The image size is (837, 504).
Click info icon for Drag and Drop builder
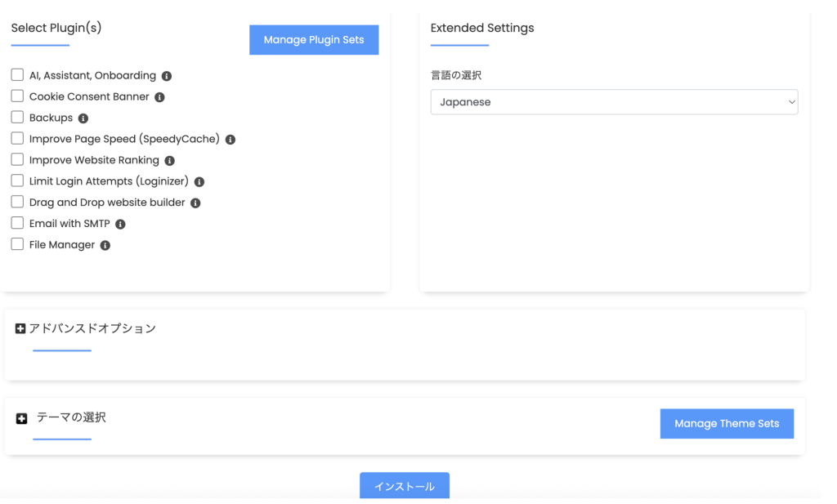coord(195,203)
